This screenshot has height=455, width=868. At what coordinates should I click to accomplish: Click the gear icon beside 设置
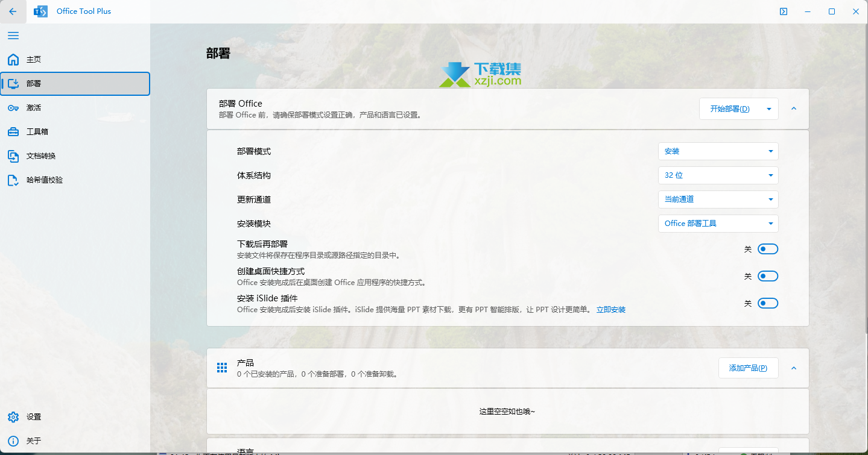tap(13, 417)
